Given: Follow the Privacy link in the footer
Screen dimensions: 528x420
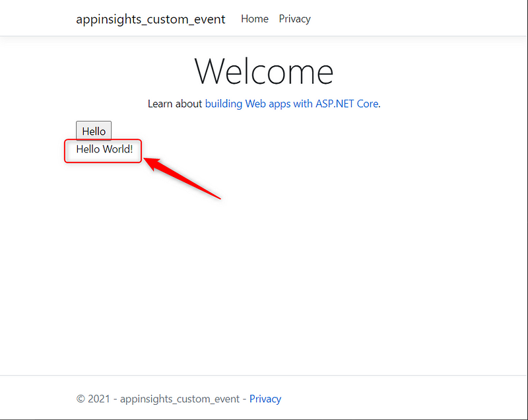Looking at the screenshot, I should coord(265,399).
